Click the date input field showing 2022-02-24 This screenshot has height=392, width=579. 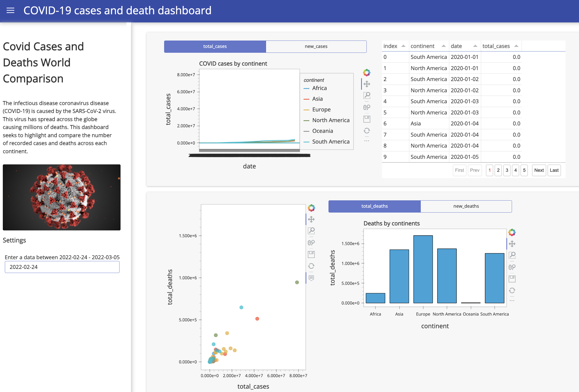62,267
